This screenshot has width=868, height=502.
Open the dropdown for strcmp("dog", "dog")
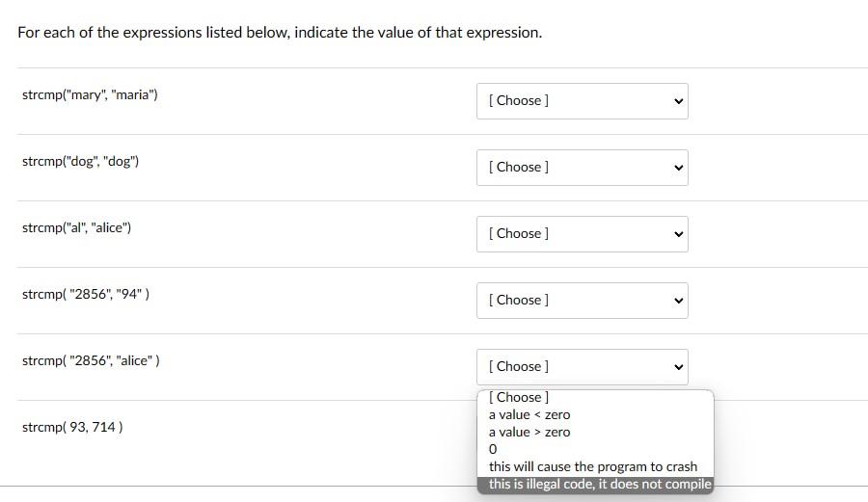pyautogui.click(x=582, y=168)
